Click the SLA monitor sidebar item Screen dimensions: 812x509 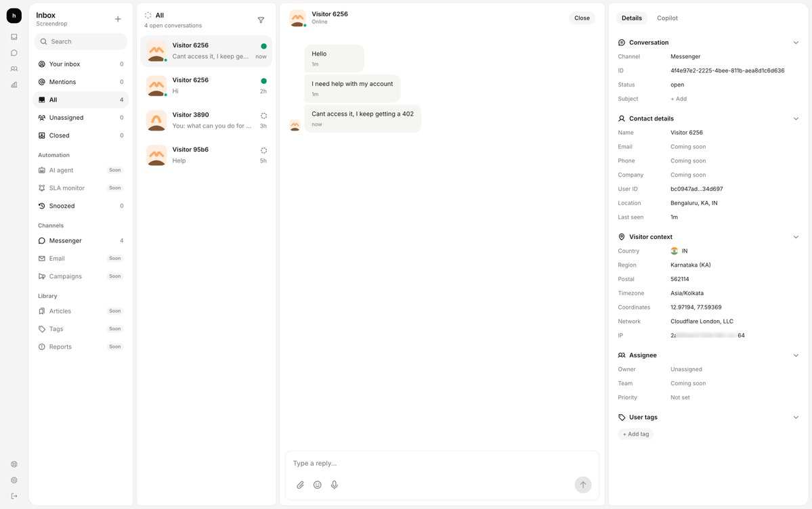pyautogui.click(x=81, y=188)
